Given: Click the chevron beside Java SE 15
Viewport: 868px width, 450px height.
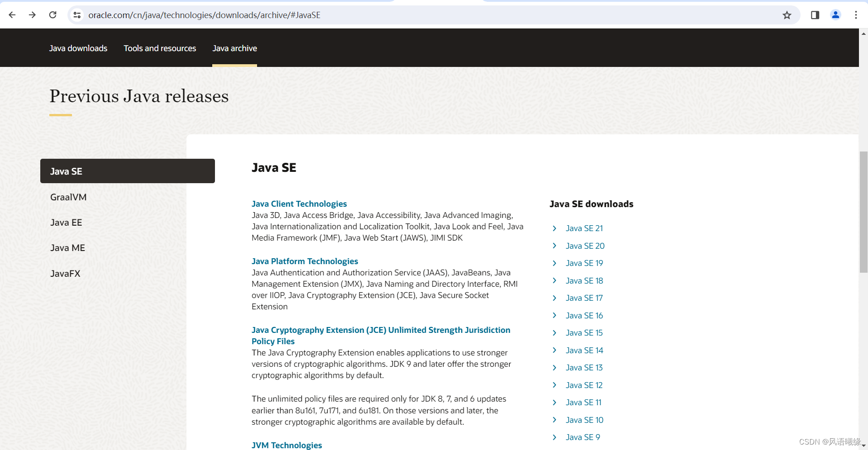Looking at the screenshot, I should point(554,333).
